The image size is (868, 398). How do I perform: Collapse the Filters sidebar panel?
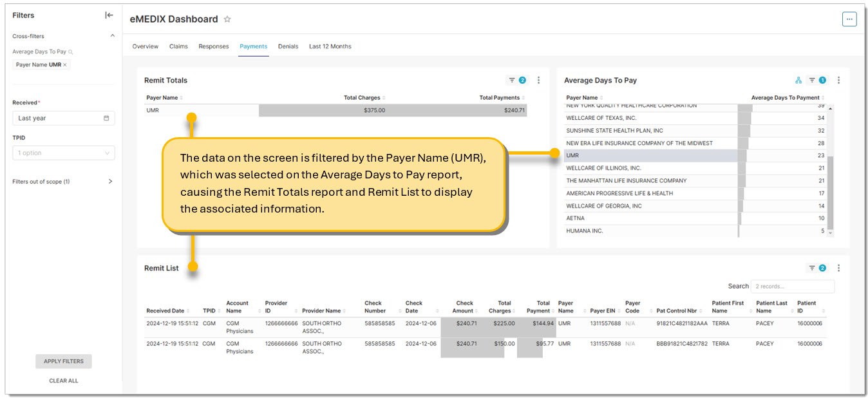pyautogui.click(x=109, y=15)
